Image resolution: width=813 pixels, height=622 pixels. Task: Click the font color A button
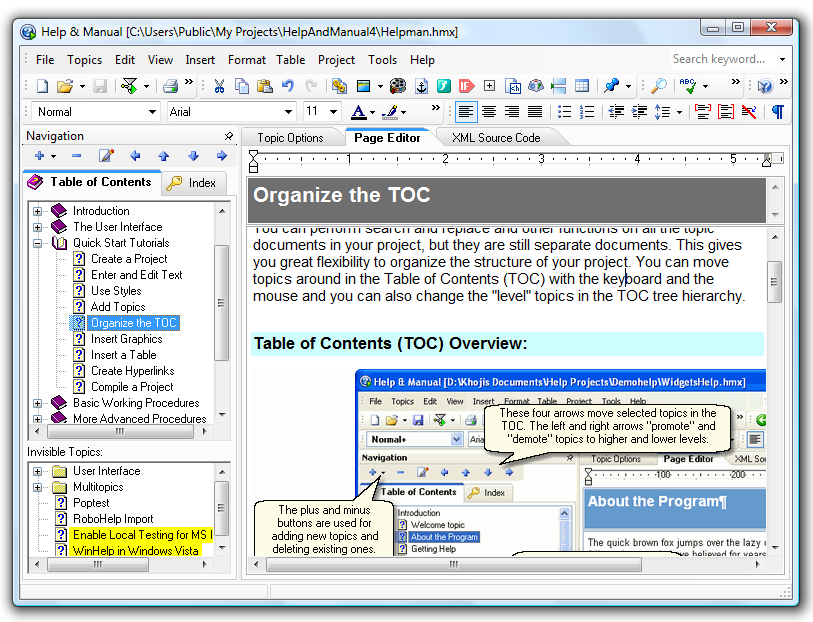click(359, 112)
